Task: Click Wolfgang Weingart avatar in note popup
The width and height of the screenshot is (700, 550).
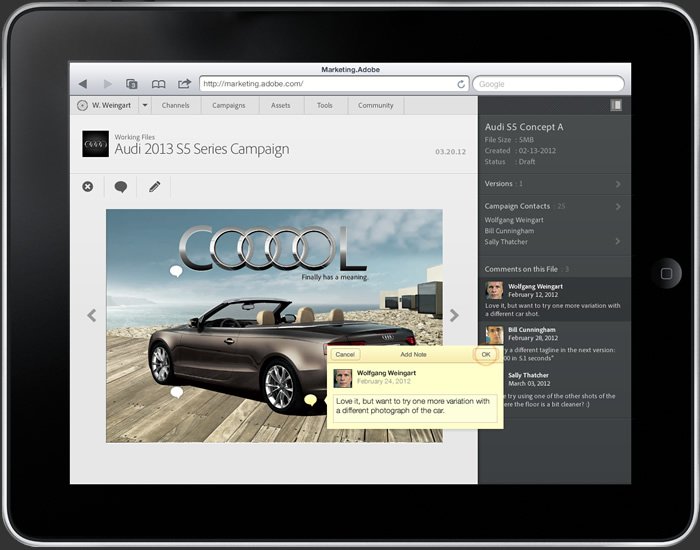Action: click(343, 378)
